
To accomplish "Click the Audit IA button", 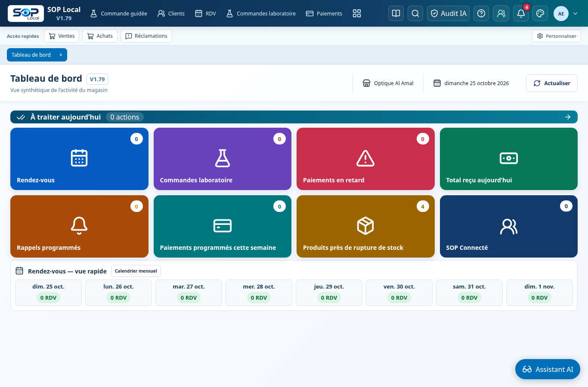I will coord(449,13).
